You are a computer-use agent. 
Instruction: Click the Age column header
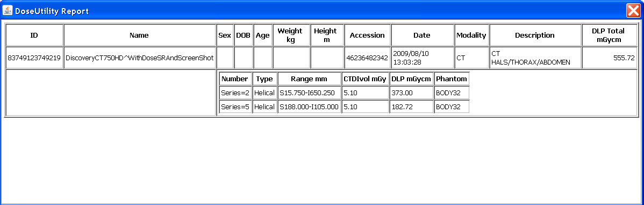pos(262,36)
